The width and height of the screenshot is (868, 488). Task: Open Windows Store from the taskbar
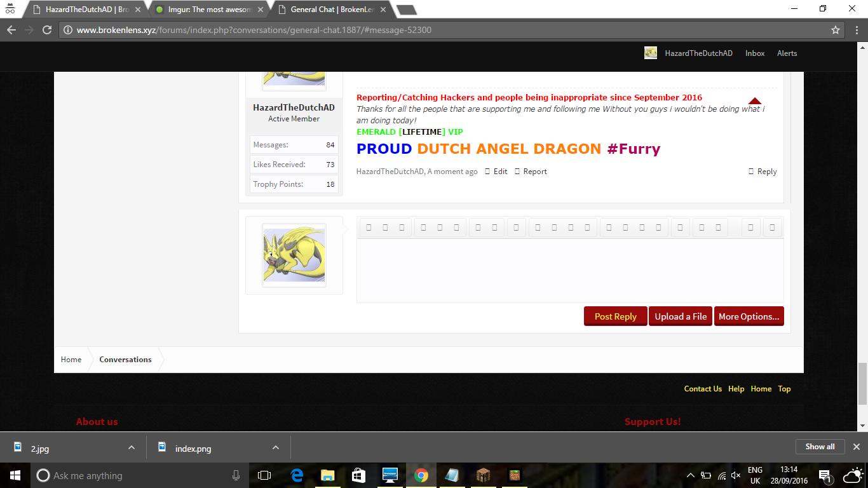[x=358, y=475]
